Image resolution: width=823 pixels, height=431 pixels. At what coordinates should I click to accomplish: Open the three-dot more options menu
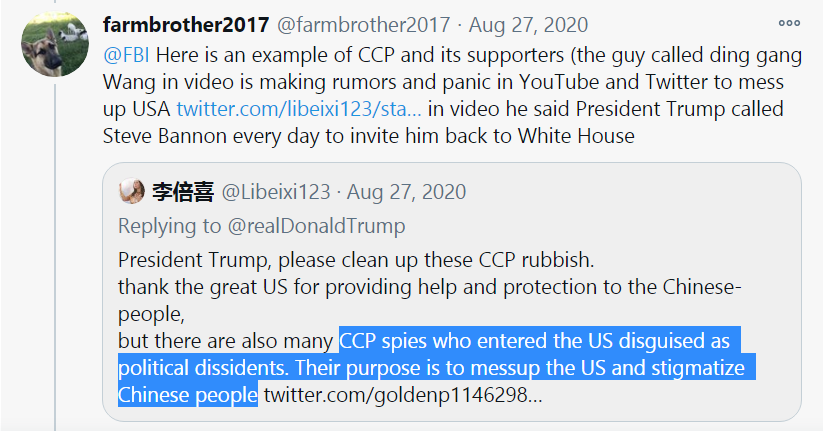pyautogui.click(x=789, y=24)
